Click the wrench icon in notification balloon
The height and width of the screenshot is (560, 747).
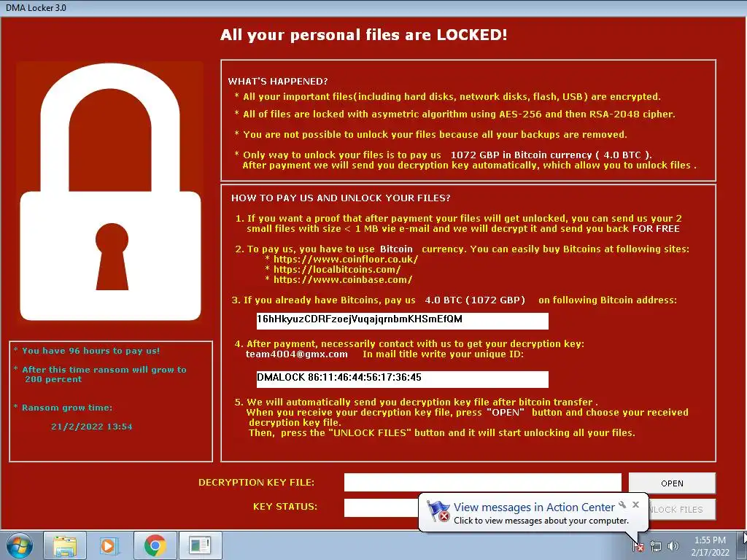point(622,505)
